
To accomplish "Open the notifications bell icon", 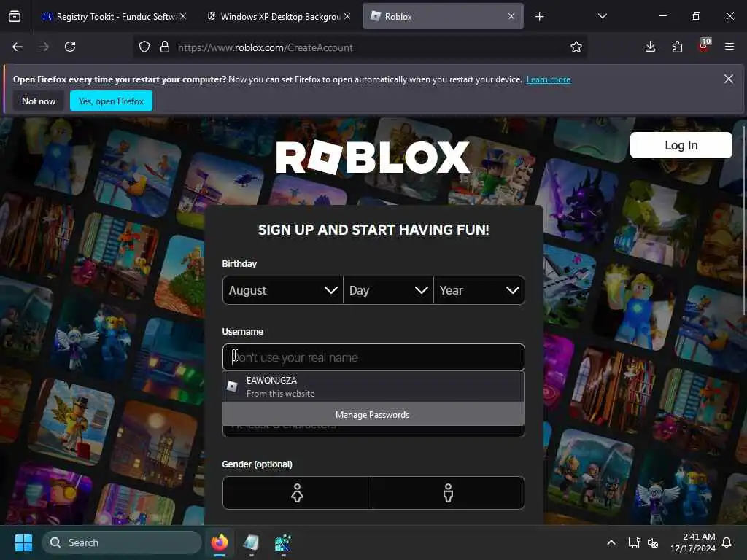I will [x=727, y=542].
